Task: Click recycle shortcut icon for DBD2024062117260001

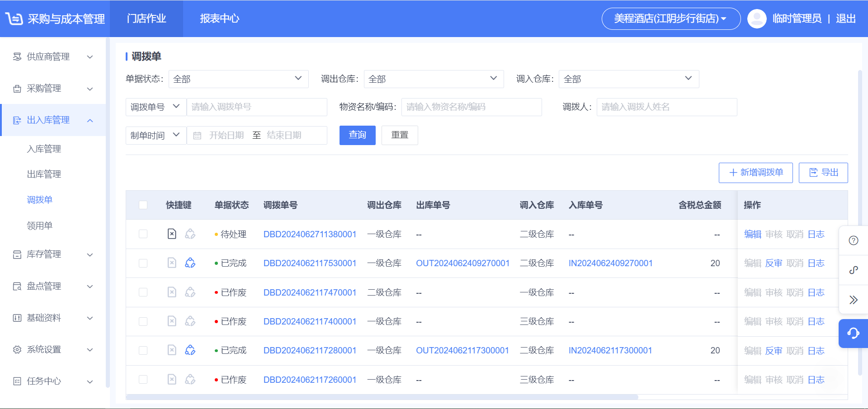Action: tap(190, 379)
